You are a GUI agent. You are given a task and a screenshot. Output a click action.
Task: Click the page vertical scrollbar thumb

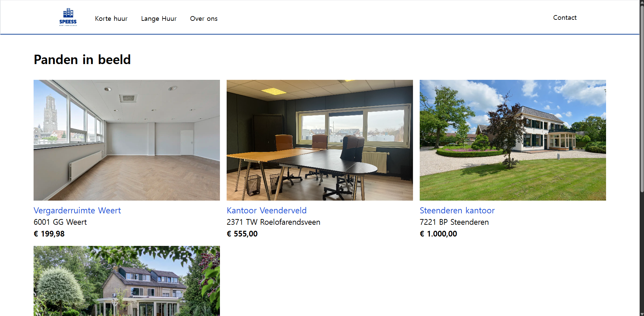642,99
